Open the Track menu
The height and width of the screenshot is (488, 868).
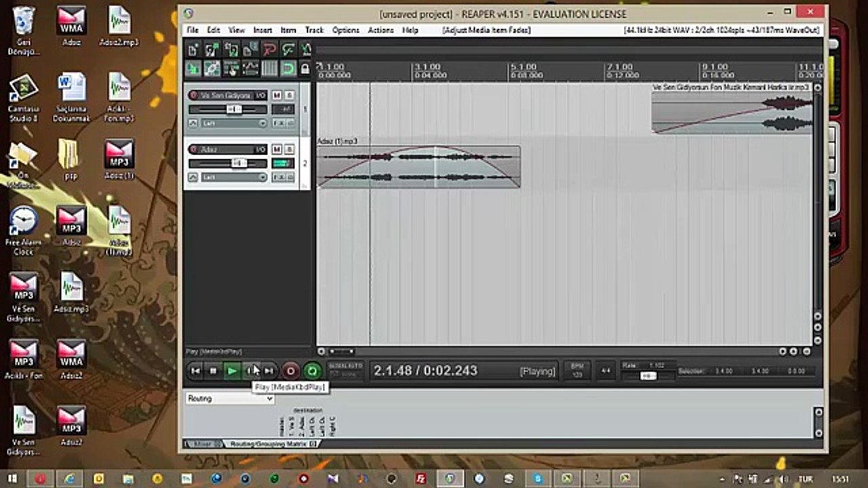coord(314,30)
